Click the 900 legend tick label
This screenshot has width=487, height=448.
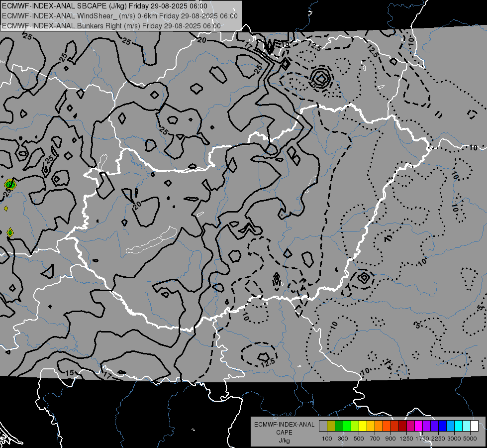[x=390, y=439]
